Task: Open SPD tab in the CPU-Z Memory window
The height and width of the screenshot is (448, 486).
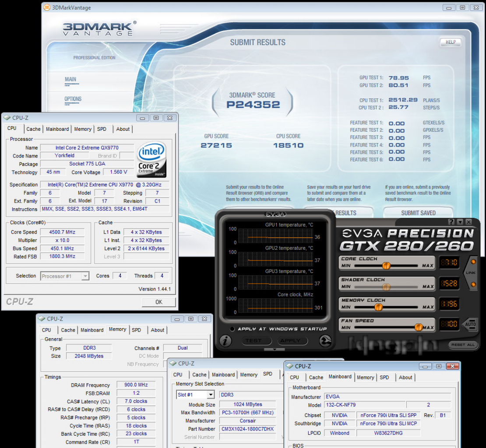Action: click(136, 330)
